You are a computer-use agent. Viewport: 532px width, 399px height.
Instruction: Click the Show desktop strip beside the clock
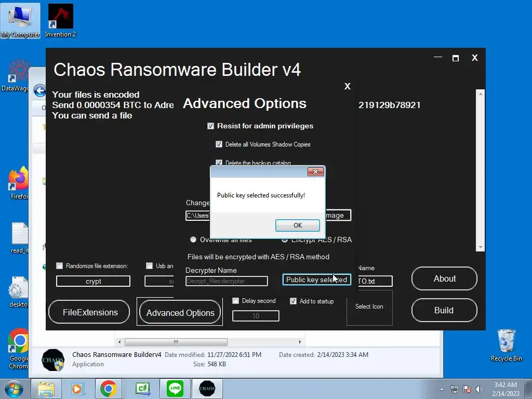point(529,389)
